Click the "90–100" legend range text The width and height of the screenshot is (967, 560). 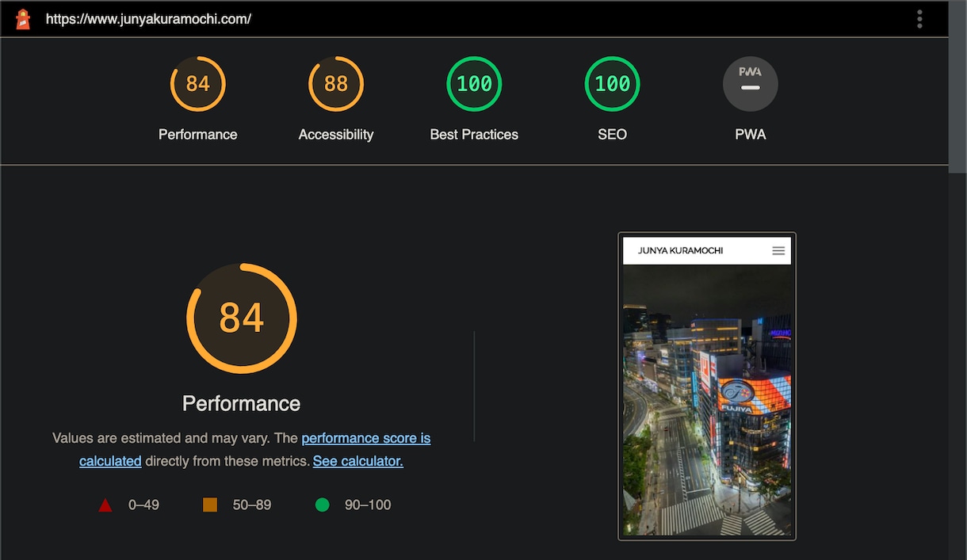[368, 505]
